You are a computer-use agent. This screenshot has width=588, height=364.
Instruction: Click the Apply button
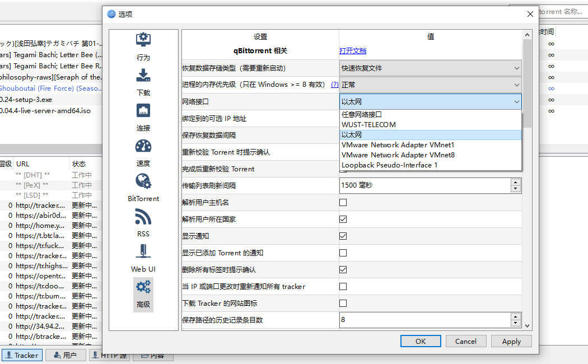click(x=511, y=341)
